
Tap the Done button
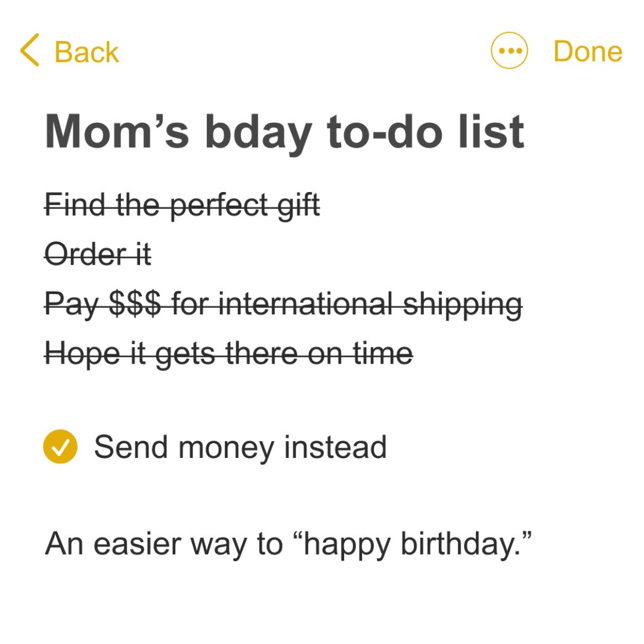tap(588, 51)
